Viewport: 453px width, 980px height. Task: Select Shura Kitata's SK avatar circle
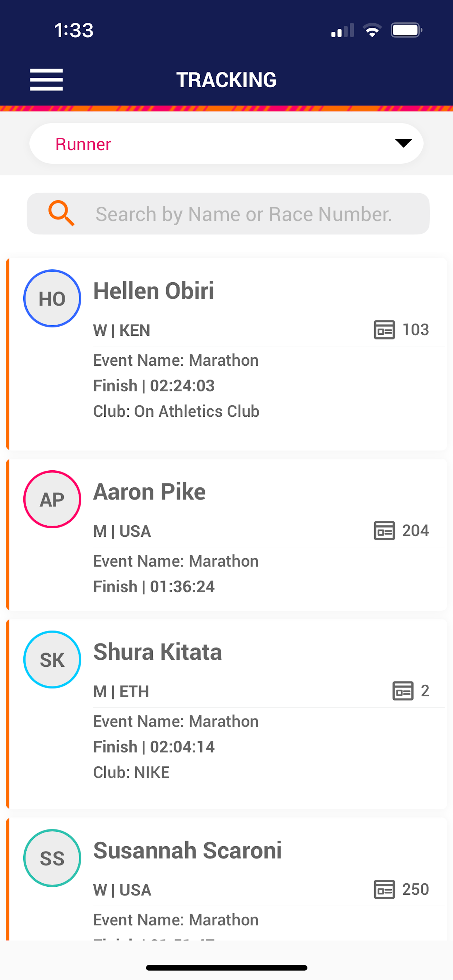[x=52, y=660]
